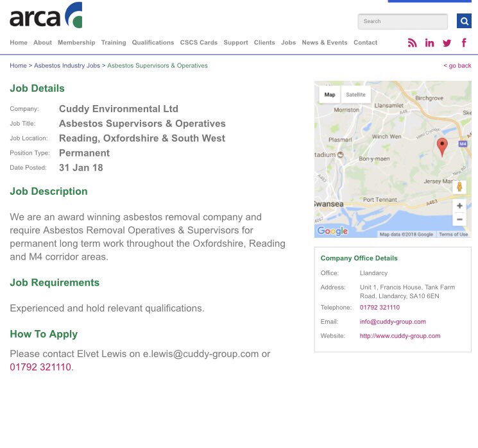Click the Home breadcrumb link
This screenshot has height=448, width=478.
tap(19, 65)
